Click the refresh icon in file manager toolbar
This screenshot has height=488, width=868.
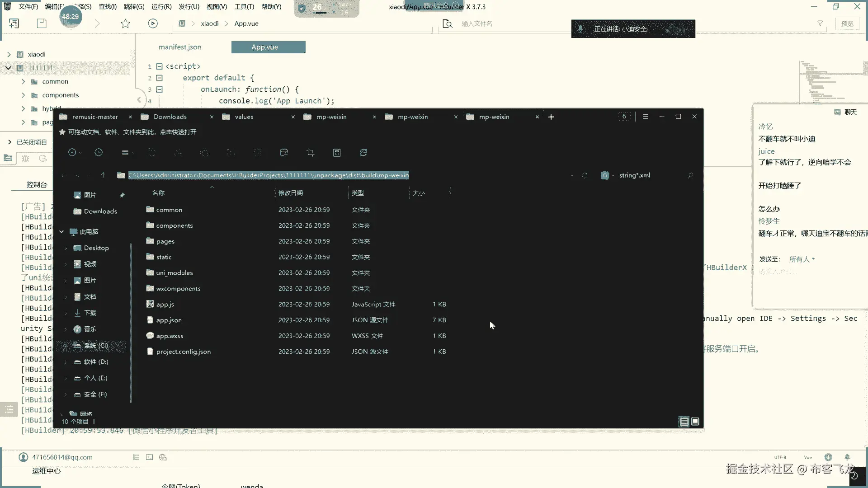(363, 153)
